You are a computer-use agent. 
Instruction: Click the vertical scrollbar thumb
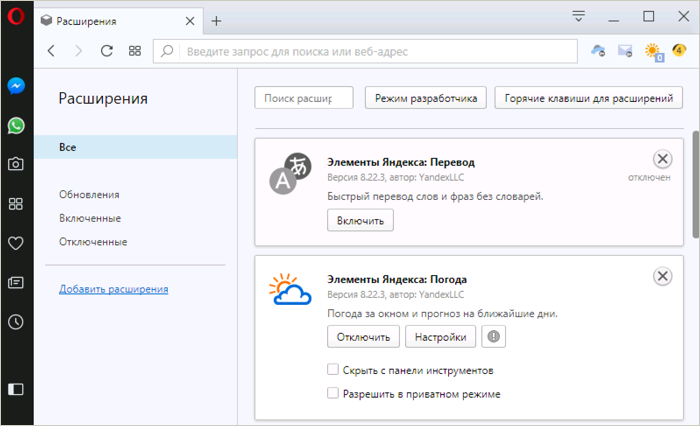click(696, 185)
